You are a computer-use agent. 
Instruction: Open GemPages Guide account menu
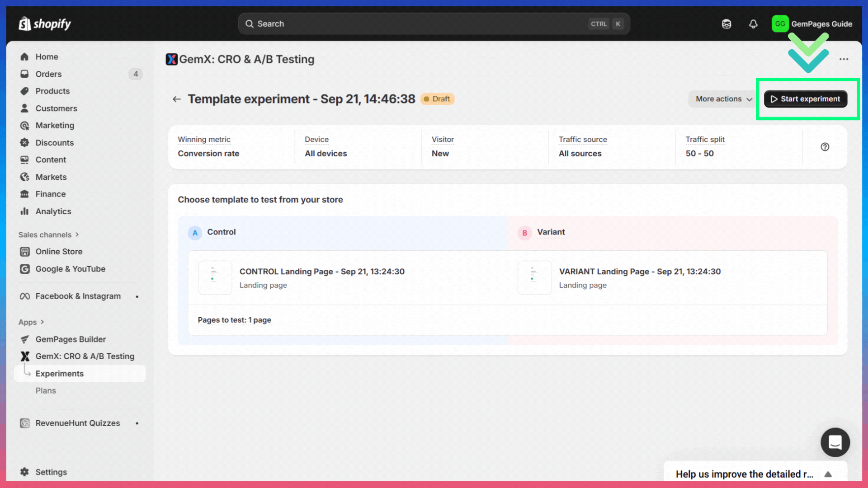[x=812, y=24]
